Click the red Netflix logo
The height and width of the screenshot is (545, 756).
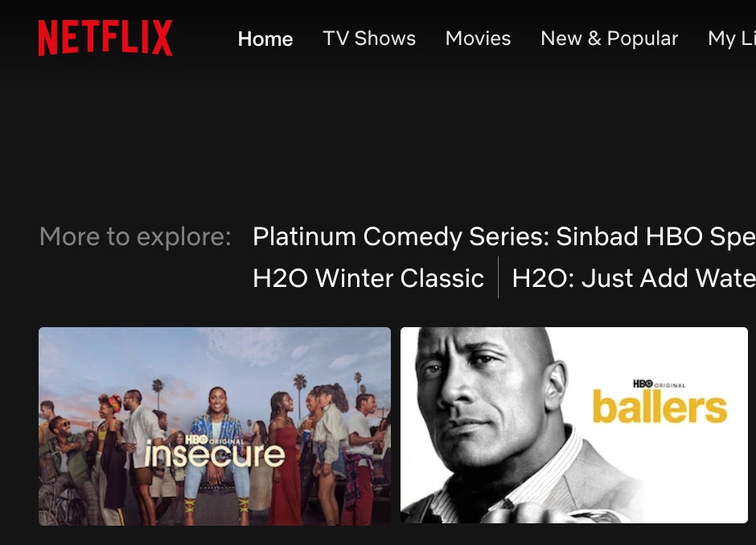[x=105, y=38]
